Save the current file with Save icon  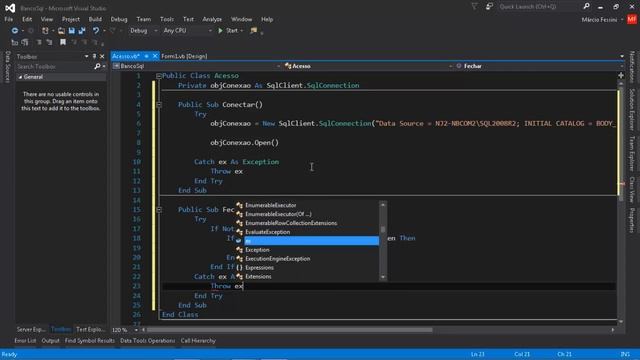click(x=71, y=31)
